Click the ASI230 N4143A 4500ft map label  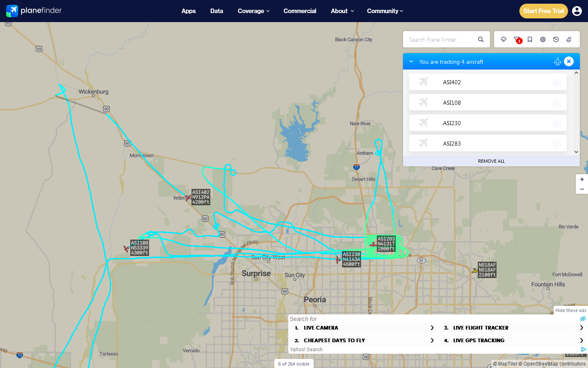pos(352,259)
